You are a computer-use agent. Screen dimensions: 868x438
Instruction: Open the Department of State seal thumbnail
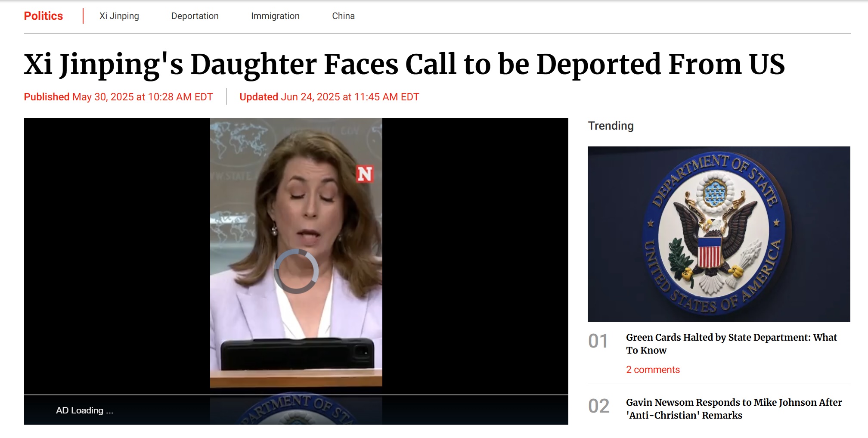click(719, 234)
